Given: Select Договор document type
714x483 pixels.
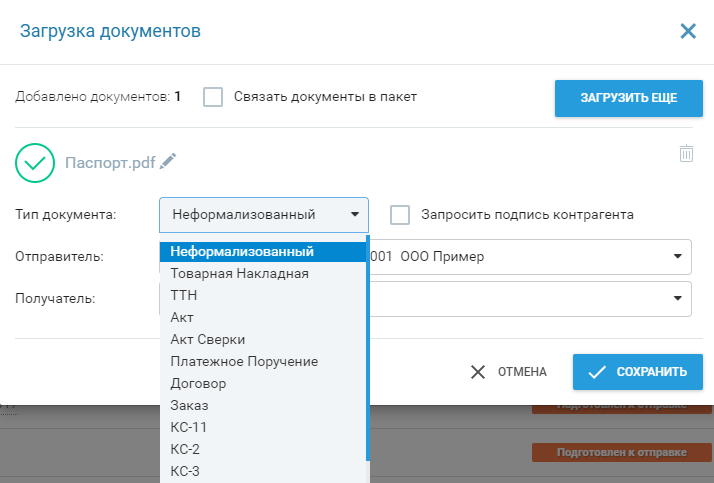Looking at the screenshot, I should (198, 383).
